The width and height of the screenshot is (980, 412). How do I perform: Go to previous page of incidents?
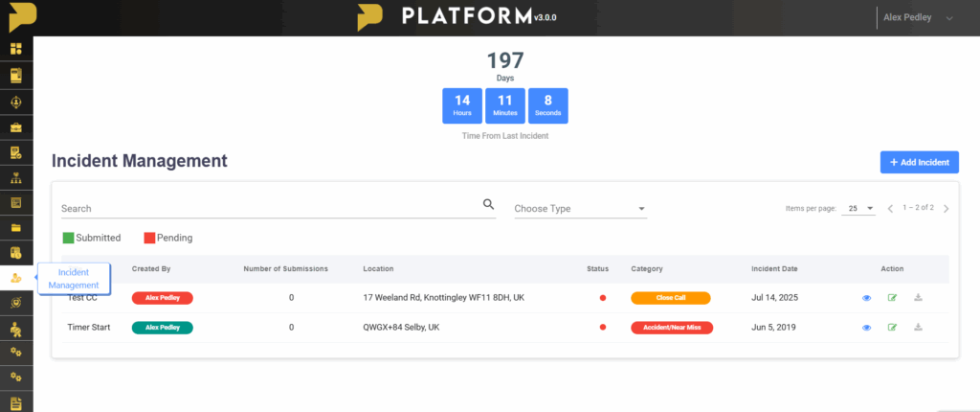coord(890,209)
